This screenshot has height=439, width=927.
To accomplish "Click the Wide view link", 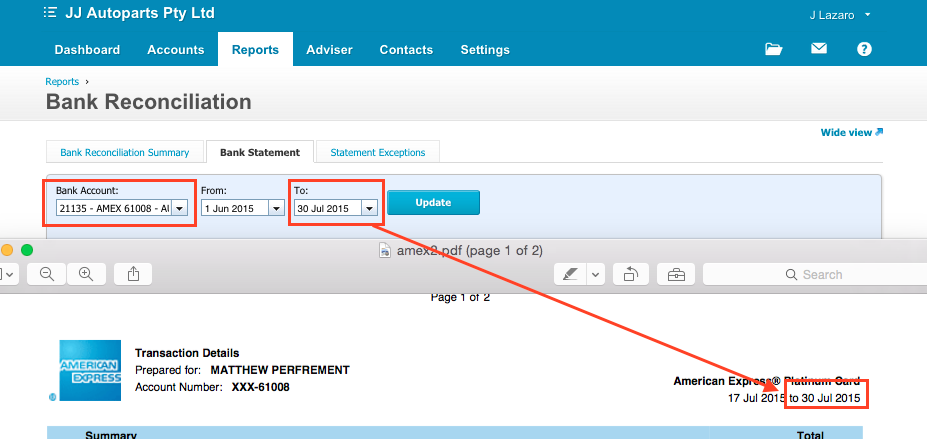I will point(851,132).
